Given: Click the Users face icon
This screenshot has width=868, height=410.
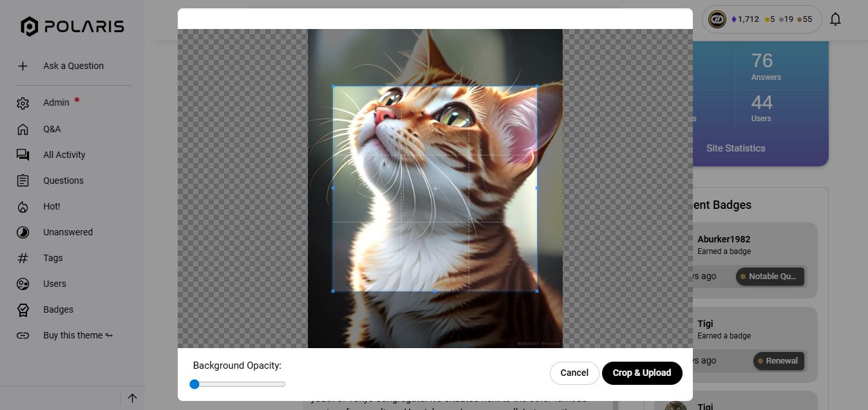Looking at the screenshot, I should pos(23,284).
